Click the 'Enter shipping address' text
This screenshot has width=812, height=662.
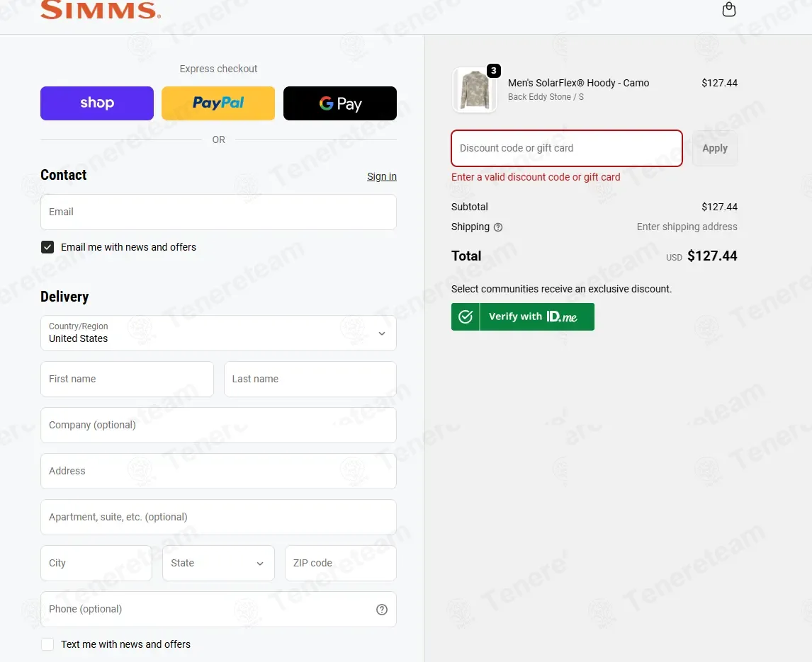coord(687,227)
